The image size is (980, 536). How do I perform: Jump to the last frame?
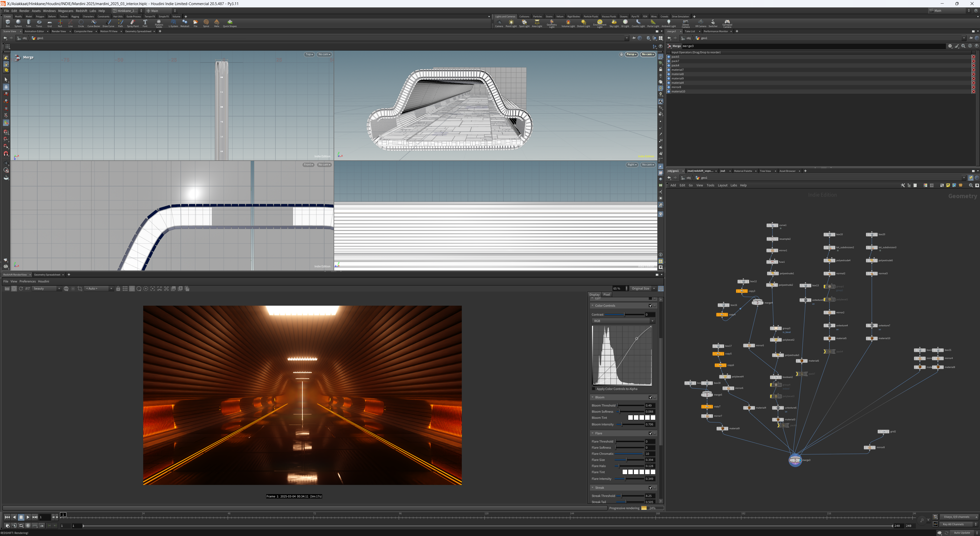point(35,517)
